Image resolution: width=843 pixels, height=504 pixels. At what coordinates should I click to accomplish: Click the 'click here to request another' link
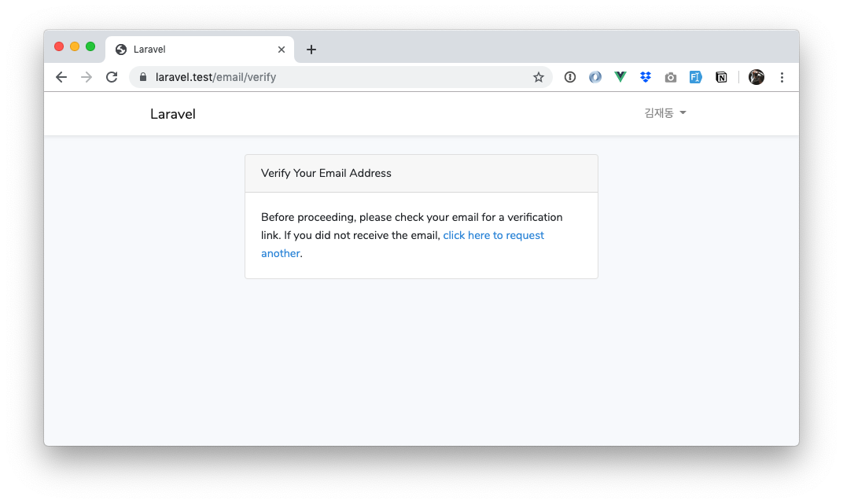(x=493, y=235)
